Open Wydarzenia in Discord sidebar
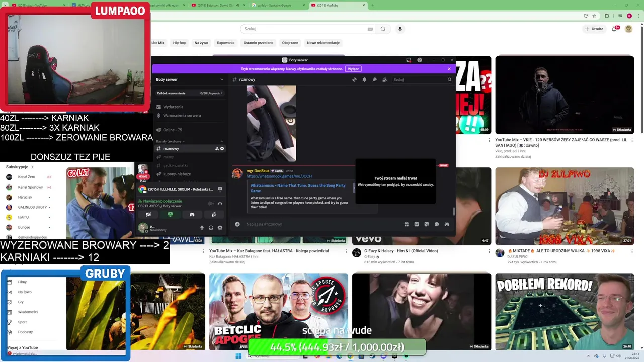This screenshot has height=362, width=644. [x=173, y=107]
